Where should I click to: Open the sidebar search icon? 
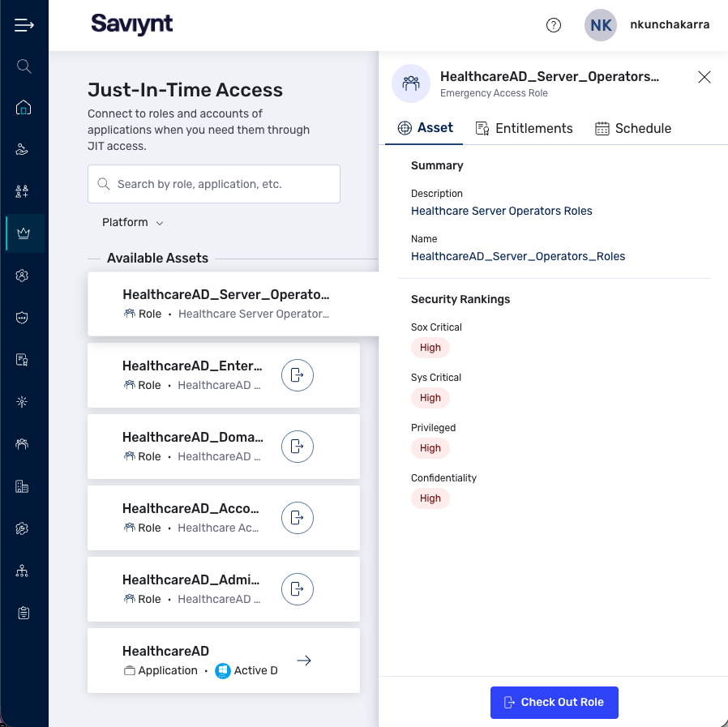click(x=24, y=66)
